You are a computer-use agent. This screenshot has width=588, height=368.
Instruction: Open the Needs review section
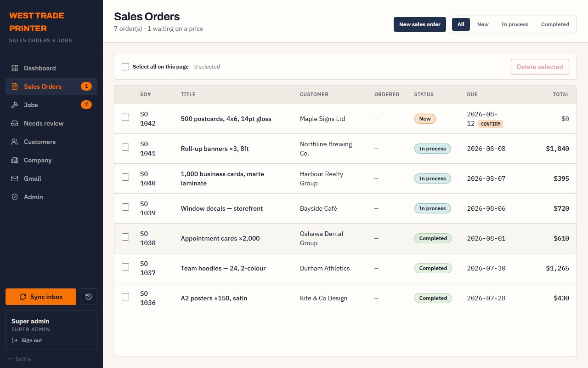pos(51,123)
